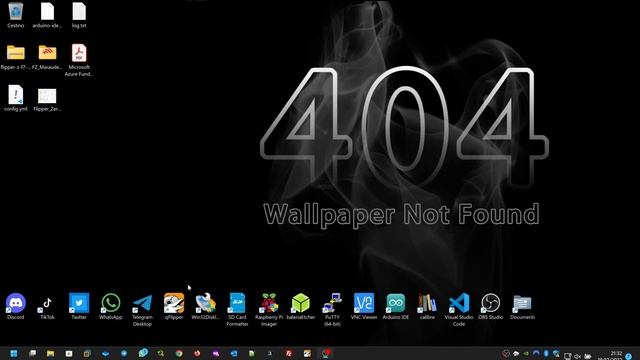Viewport: 640px width, 360px height.
Task: Launch the qFlipper shortcut
Action: [x=174, y=306]
